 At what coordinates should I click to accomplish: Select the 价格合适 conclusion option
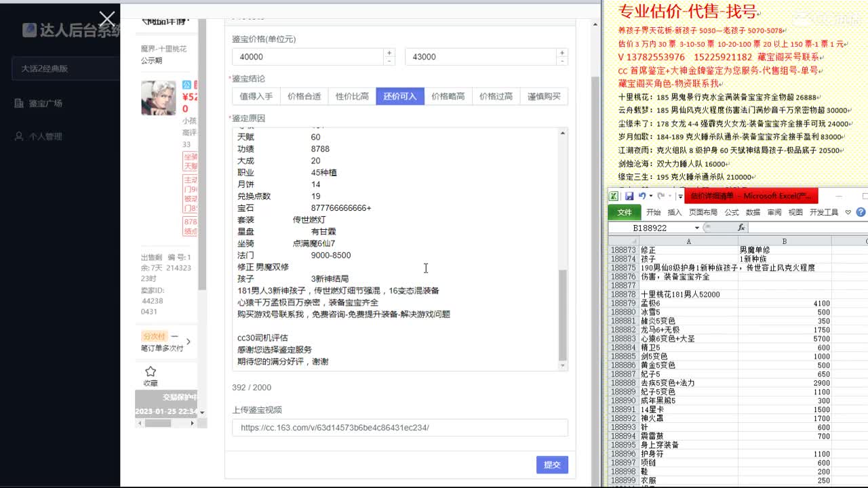304,96
